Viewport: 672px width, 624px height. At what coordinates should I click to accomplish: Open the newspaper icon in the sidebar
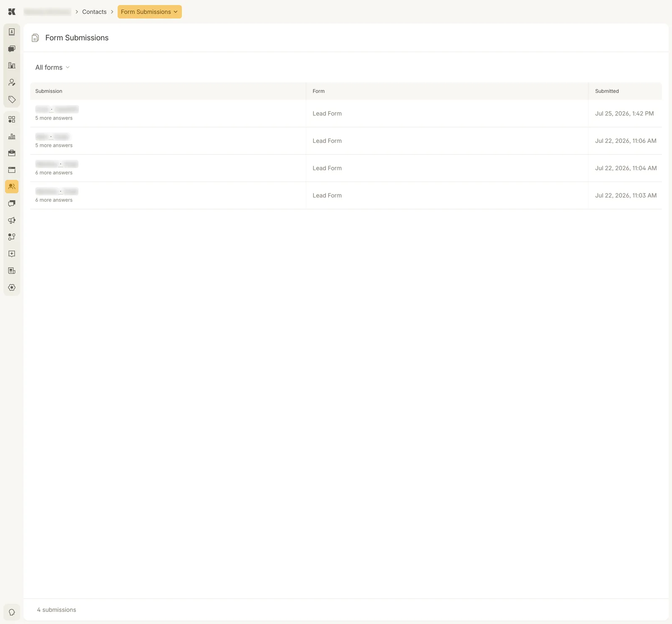point(12,271)
